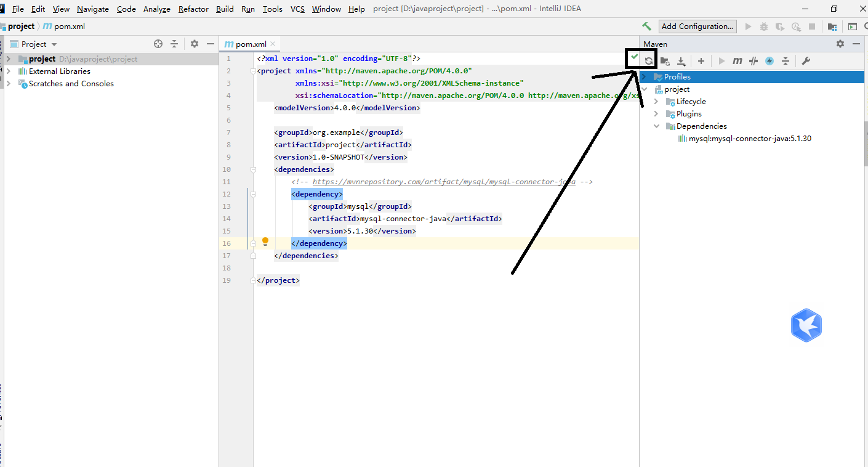Click project in the navigation breadcrumb
Screen dimensions: 868x467
[x=21, y=26]
